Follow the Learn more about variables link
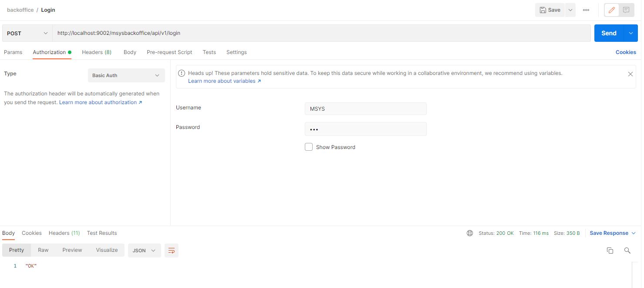This screenshot has height=288, width=644. pyautogui.click(x=224, y=81)
